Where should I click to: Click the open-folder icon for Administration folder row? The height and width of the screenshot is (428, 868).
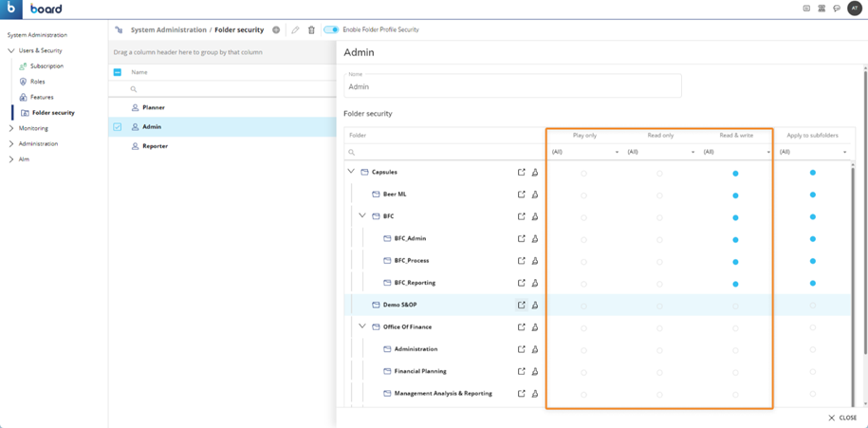(521, 349)
